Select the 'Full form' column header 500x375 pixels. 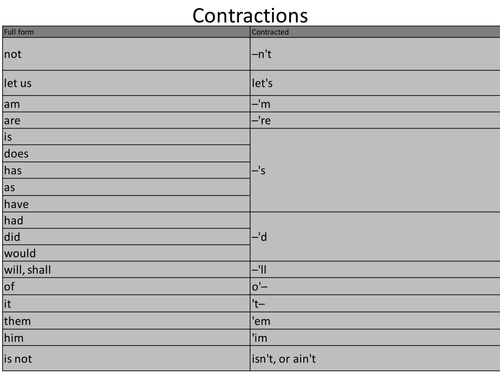point(126,32)
